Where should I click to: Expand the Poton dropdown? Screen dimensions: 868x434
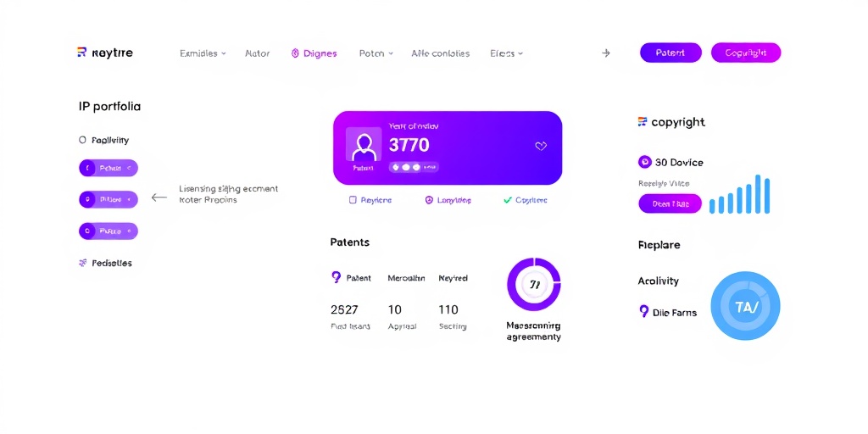(376, 53)
